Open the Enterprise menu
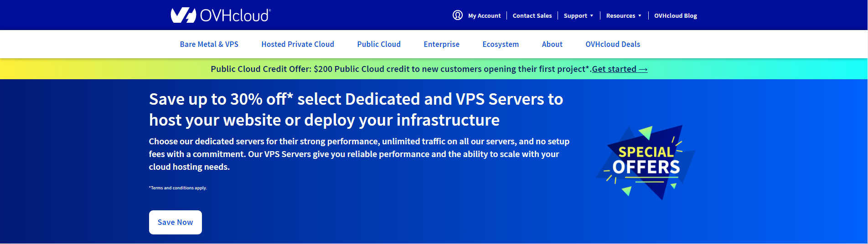Screen dimensions: 868x244 [441, 44]
